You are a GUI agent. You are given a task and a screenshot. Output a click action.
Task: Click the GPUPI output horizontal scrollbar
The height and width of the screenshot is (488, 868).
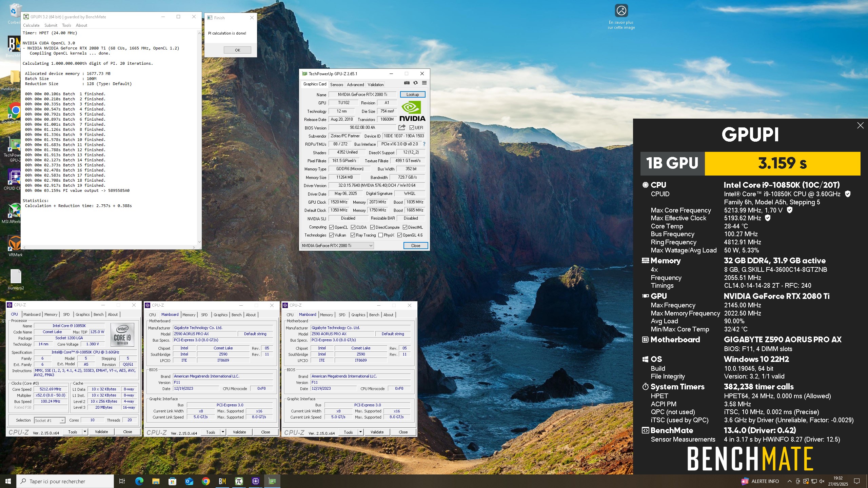110,247
